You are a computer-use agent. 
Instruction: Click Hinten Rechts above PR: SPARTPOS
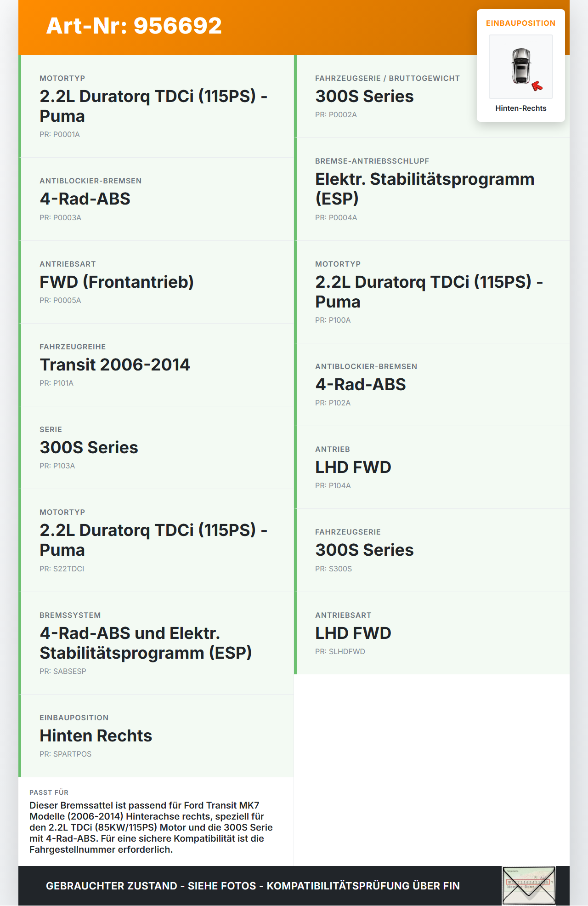pos(96,735)
